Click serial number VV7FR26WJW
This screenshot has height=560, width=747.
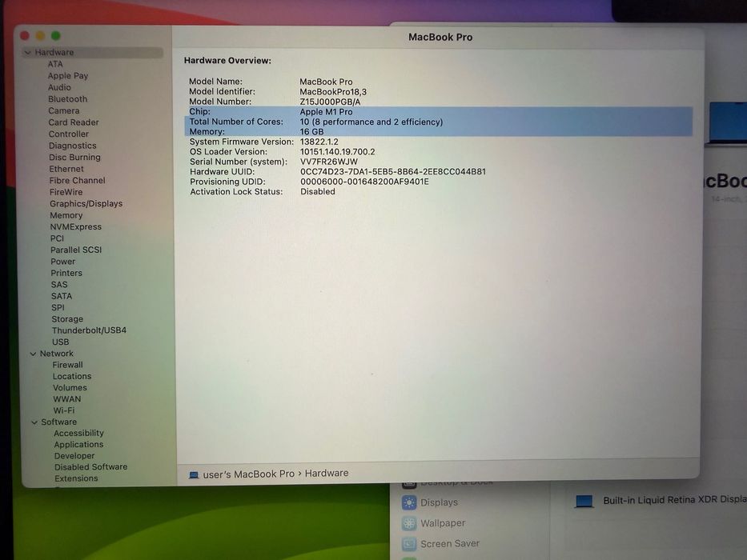tap(329, 162)
